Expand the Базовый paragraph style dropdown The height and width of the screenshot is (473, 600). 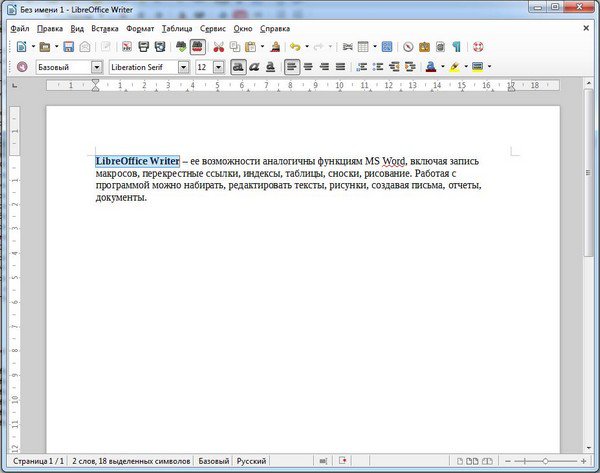click(97, 67)
